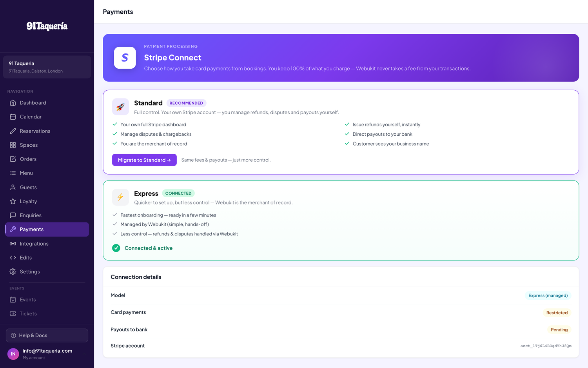This screenshot has height=368, width=588.
Task: Click the Pending payouts status
Action: coord(559,330)
